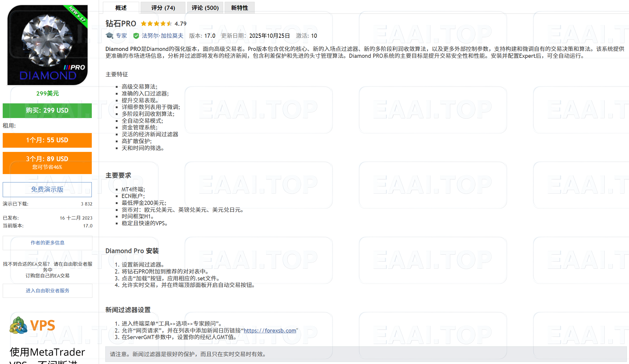Select the 1个月: 55 USD rental option
Image resolution: width=629 pixels, height=364 pixels.
pyautogui.click(x=47, y=140)
